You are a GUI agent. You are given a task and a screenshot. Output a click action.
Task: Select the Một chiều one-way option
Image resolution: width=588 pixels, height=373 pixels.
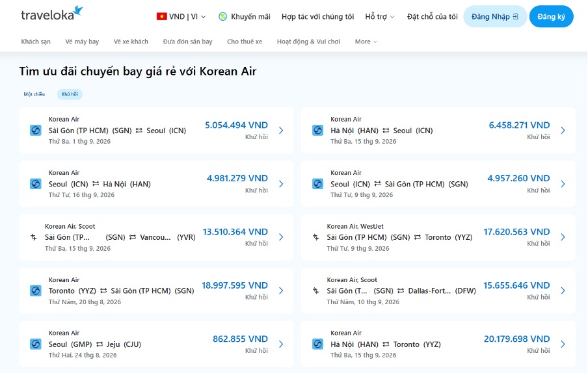[x=34, y=94]
